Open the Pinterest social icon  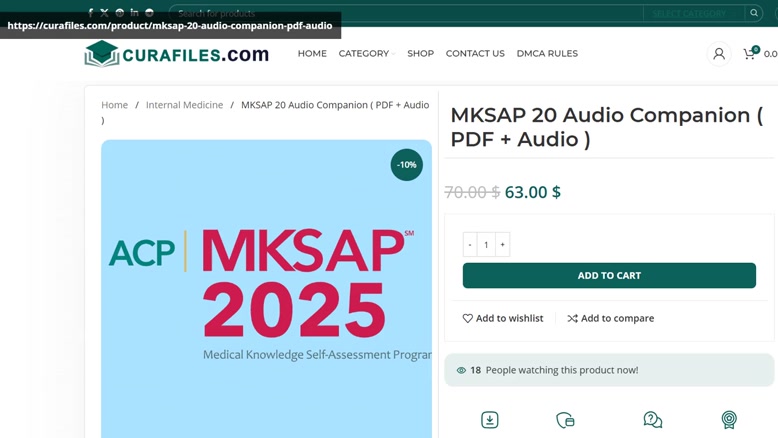tap(120, 13)
